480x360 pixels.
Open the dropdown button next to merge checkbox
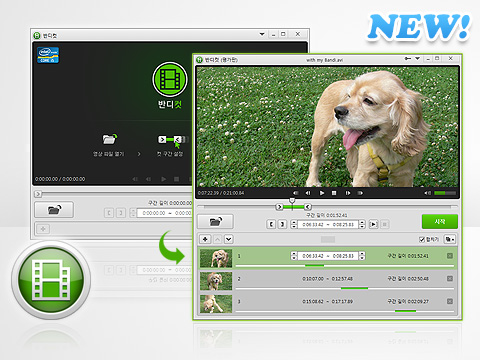click(450, 239)
